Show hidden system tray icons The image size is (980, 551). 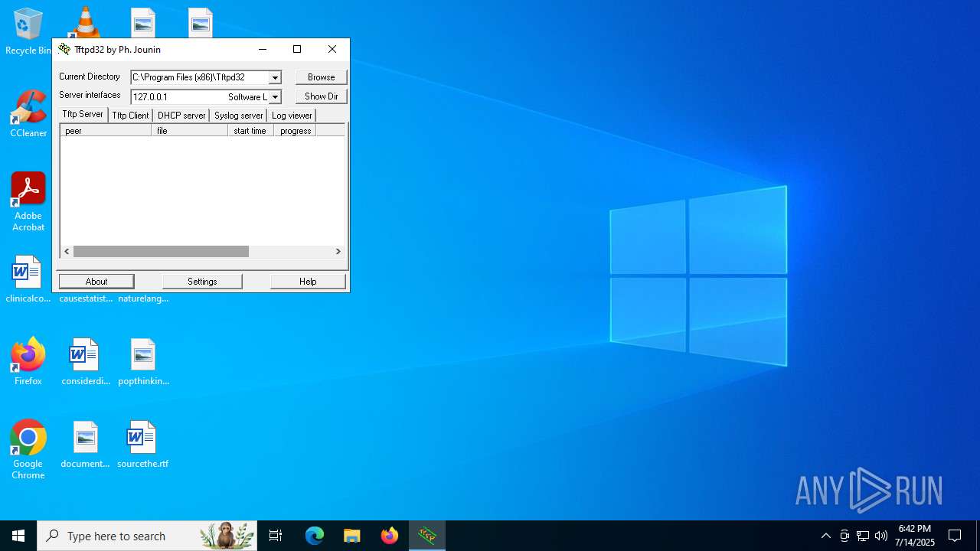point(825,536)
